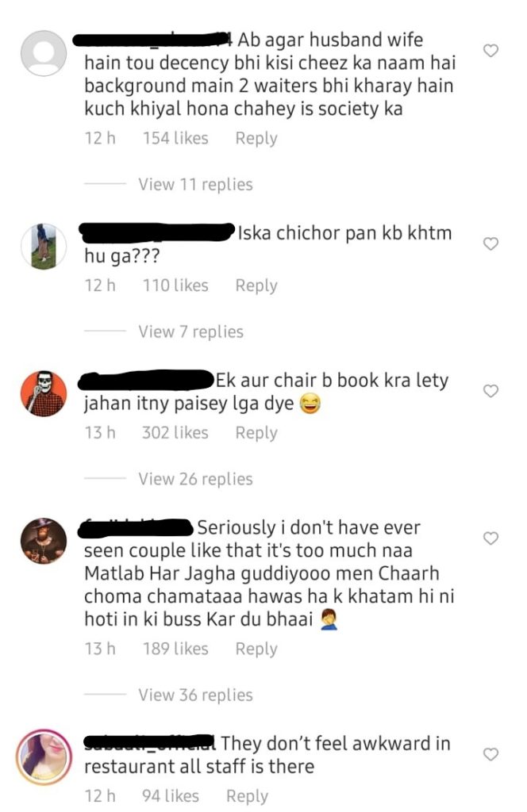The width and height of the screenshot is (527, 812).
Task: Open skull-face avatar profile
Action: coord(44,393)
